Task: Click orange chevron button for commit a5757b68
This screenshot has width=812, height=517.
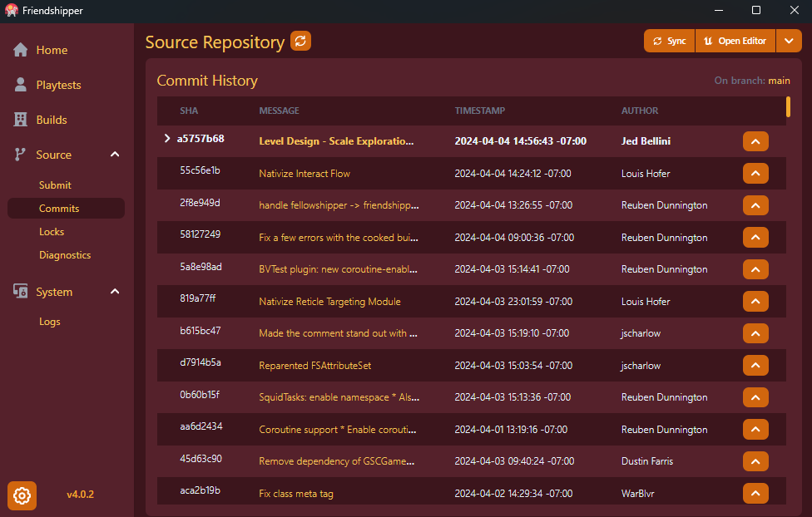Action: click(x=755, y=141)
